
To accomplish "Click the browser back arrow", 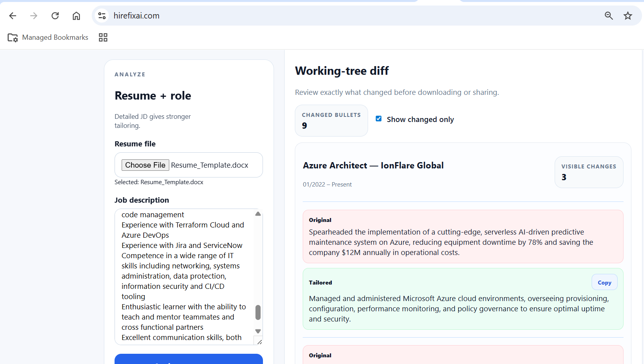I will pyautogui.click(x=13, y=16).
